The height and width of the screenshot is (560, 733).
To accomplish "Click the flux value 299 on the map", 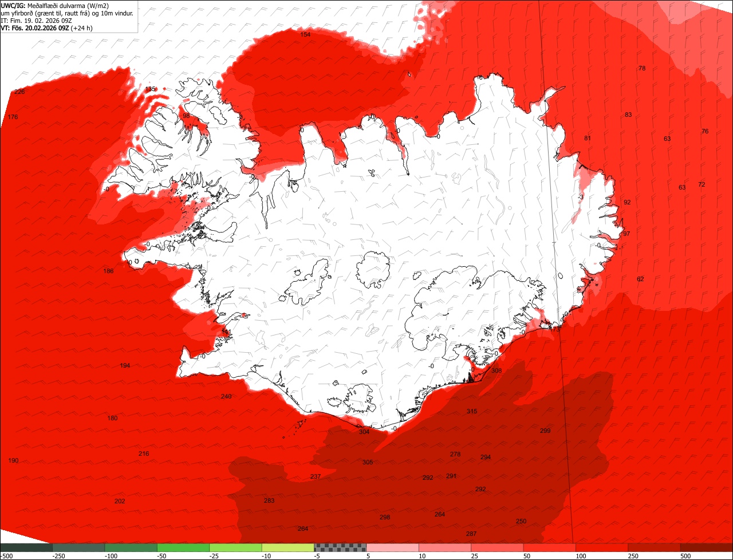I will point(545,431).
